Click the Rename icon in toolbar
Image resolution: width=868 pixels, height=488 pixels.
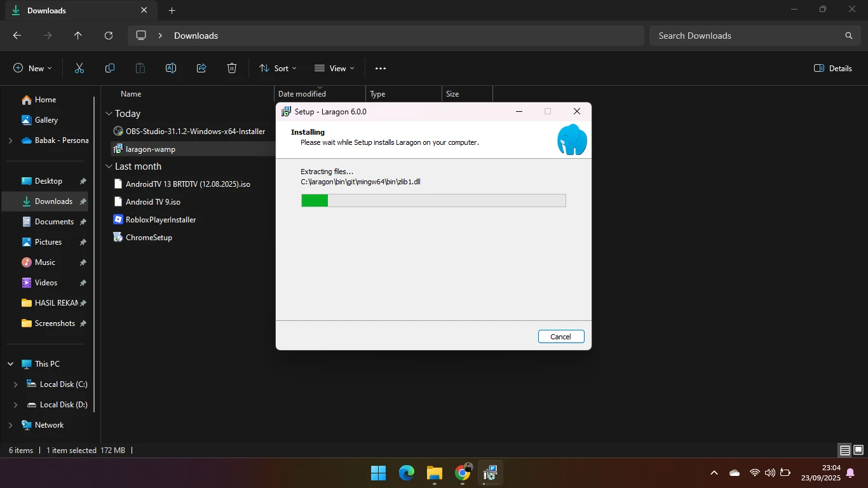coord(171,69)
